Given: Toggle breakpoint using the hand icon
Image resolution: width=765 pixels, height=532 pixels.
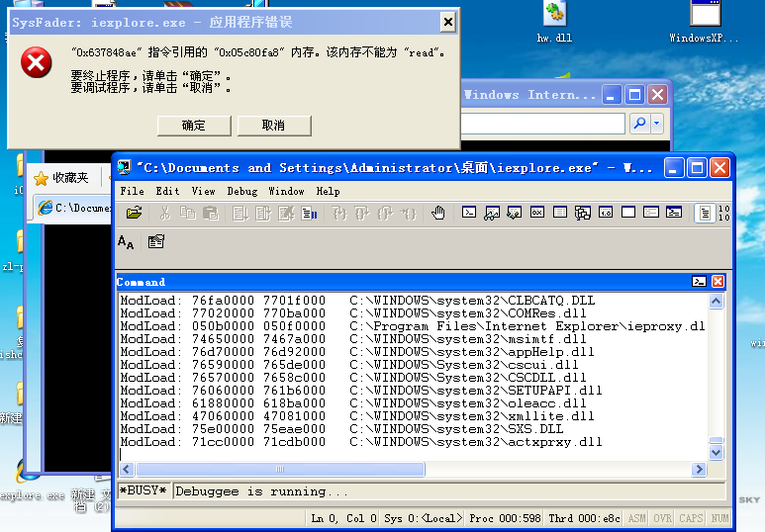Looking at the screenshot, I should (438, 213).
